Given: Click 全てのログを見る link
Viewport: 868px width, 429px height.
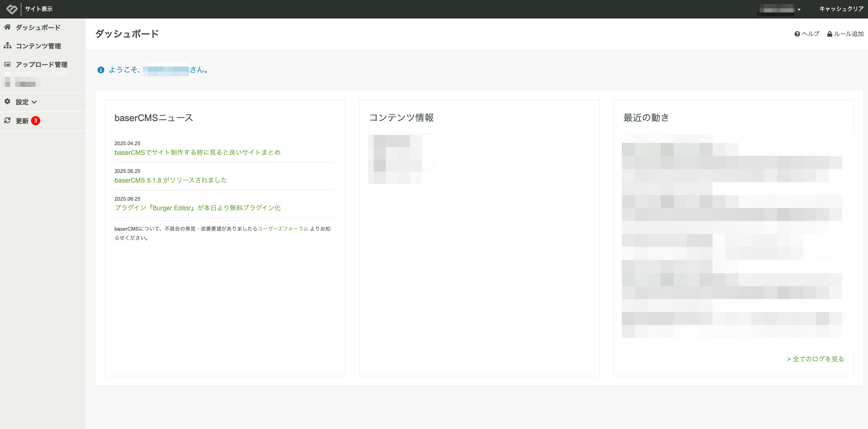Looking at the screenshot, I should 815,359.
